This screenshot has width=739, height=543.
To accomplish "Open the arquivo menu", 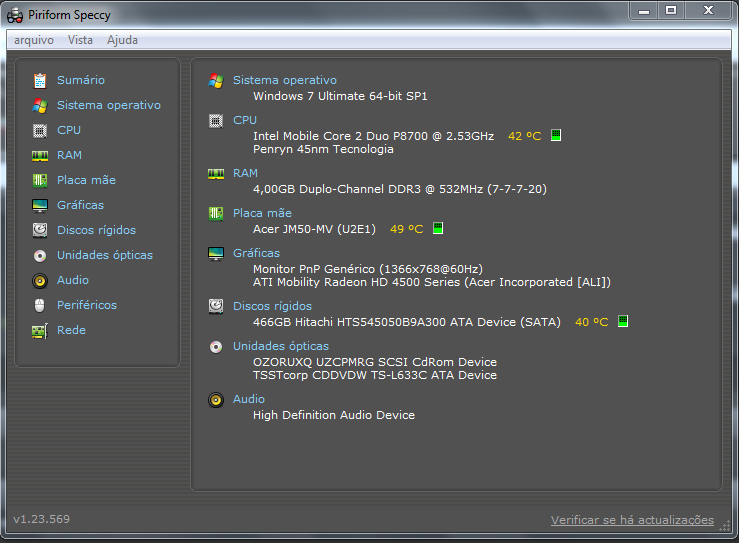I will coord(34,40).
